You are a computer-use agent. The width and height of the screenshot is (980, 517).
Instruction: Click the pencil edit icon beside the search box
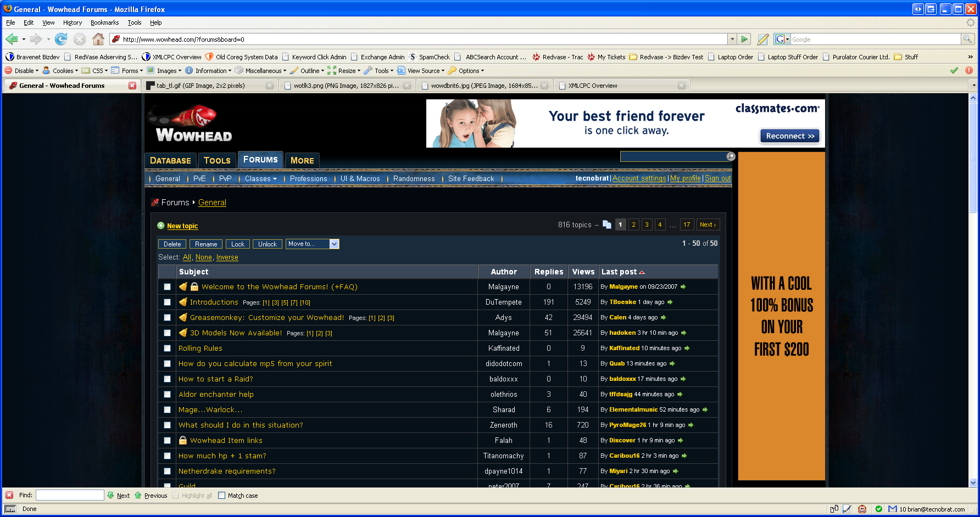(762, 39)
